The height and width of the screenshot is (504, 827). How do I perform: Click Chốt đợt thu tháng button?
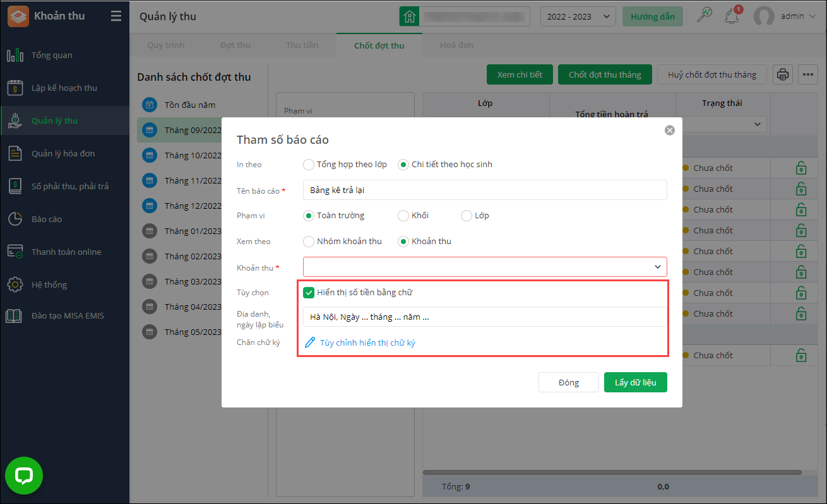click(605, 74)
